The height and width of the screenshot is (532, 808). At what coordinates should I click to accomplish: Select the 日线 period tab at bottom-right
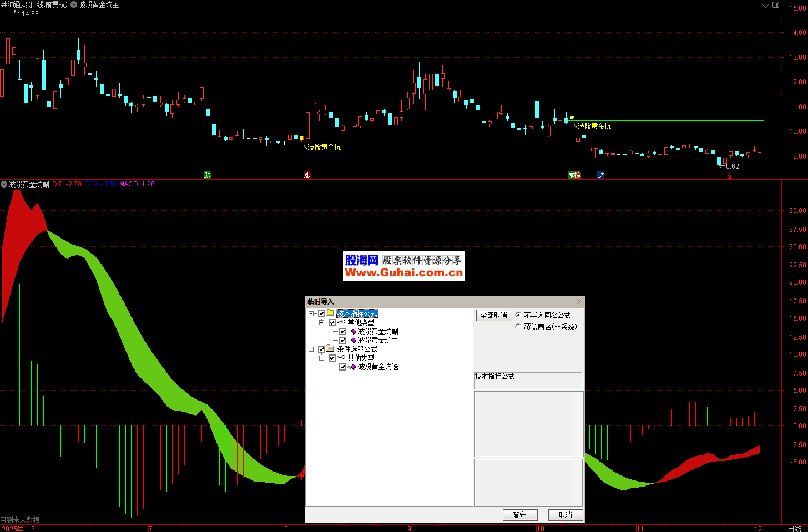[x=794, y=529]
